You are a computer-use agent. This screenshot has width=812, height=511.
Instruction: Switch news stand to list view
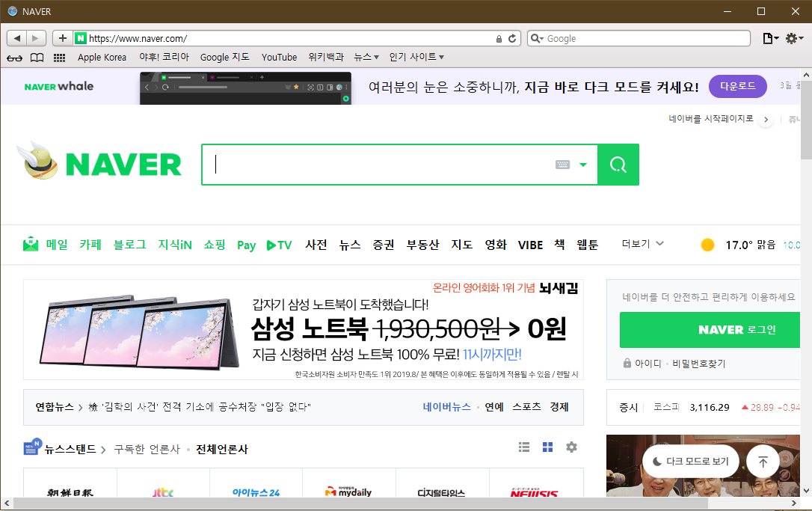pos(524,447)
